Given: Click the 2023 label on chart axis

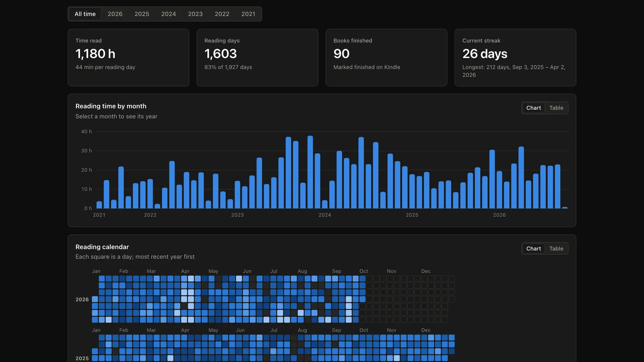Looking at the screenshot, I should pos(237,215).
